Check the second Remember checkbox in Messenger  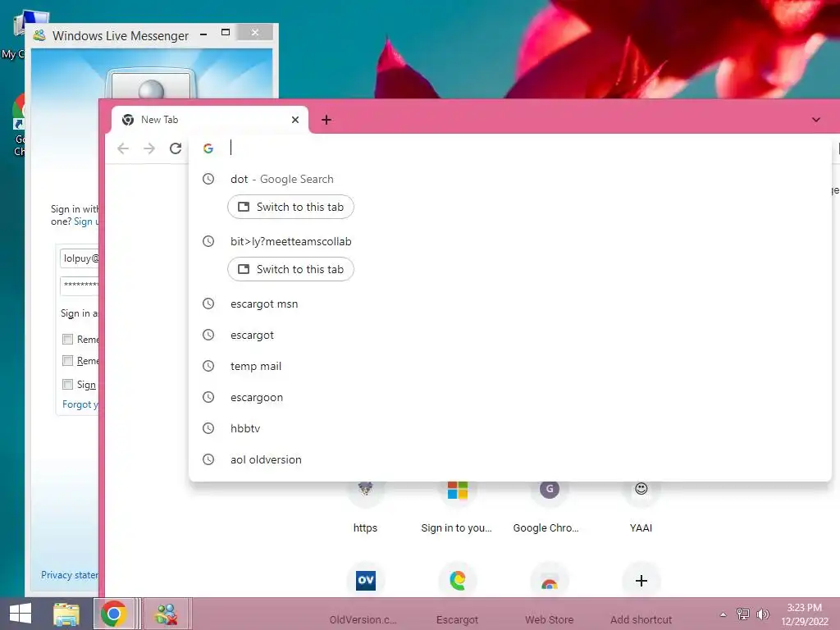pos(67,361)
